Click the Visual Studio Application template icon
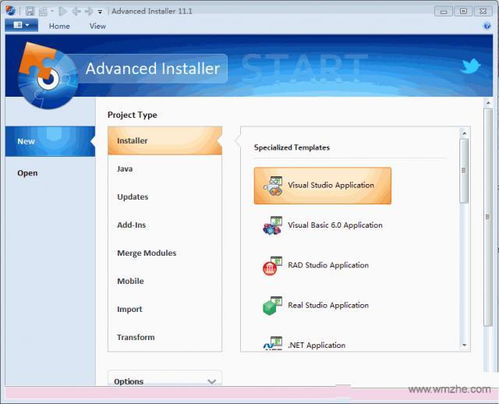The width and height of the screenshot is (499, 404). [x=273, y=186]
